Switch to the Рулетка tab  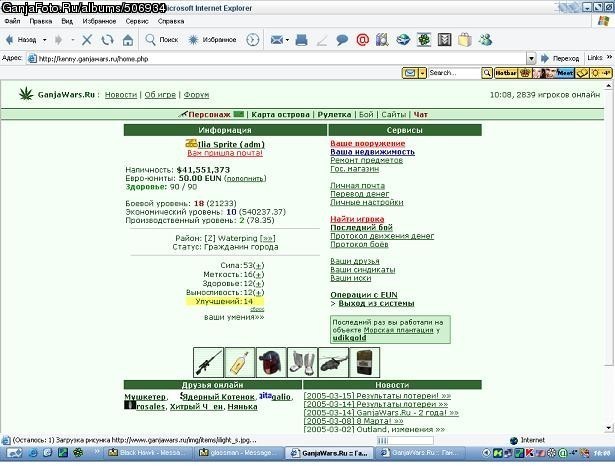point(334,114)
